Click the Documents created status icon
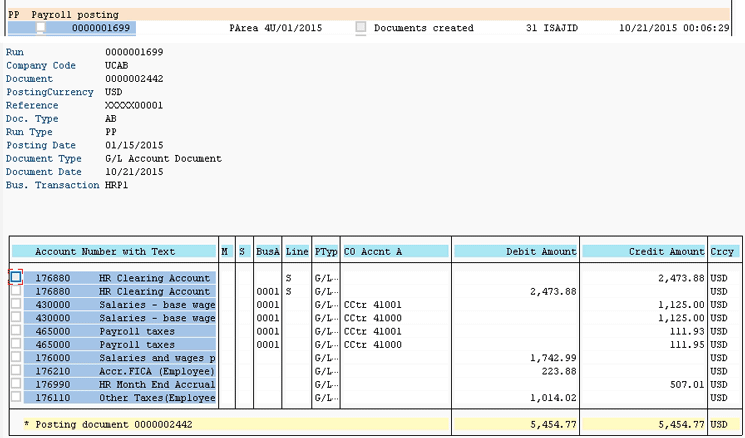This screenshot has width=745, height=438. coord(361,28)
